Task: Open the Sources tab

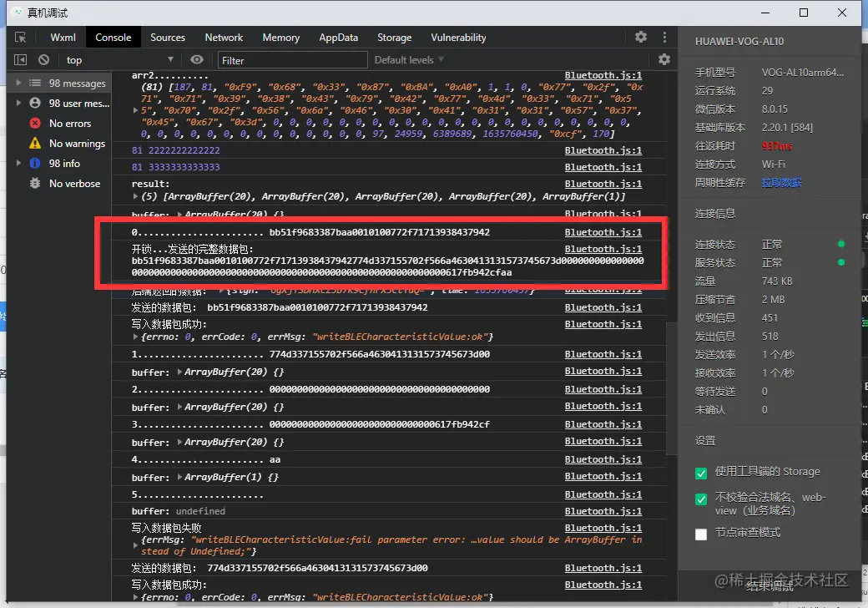Action: click(168, 38)
